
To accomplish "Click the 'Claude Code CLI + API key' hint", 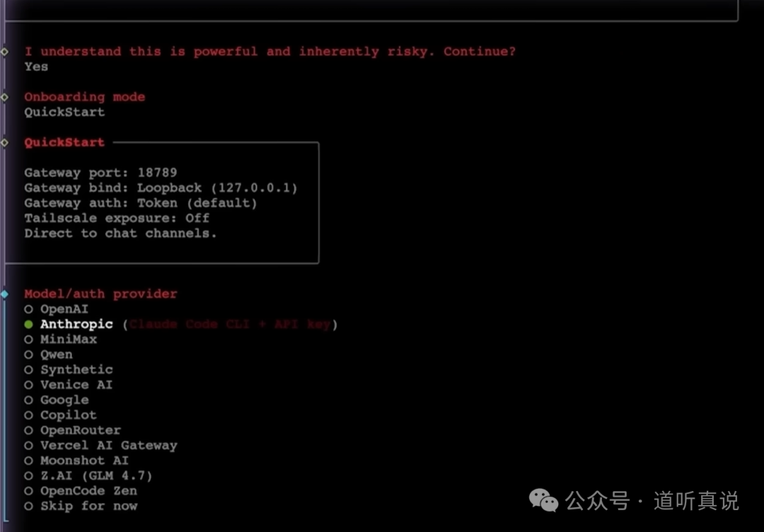I will point(230,324).
